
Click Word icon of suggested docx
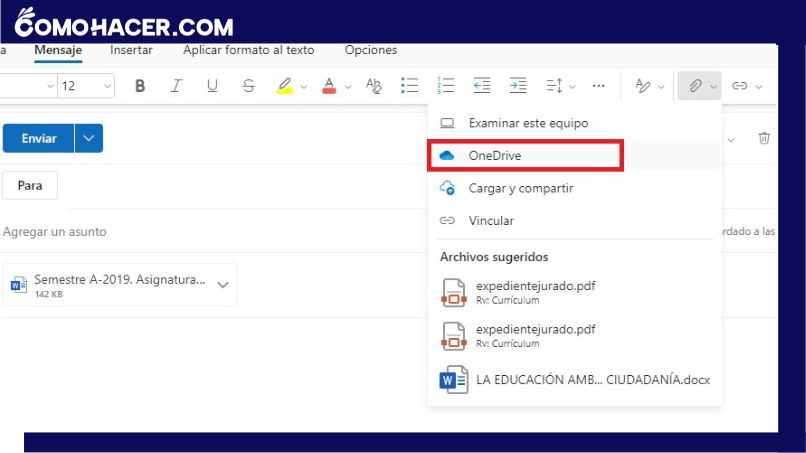(453, 380)
